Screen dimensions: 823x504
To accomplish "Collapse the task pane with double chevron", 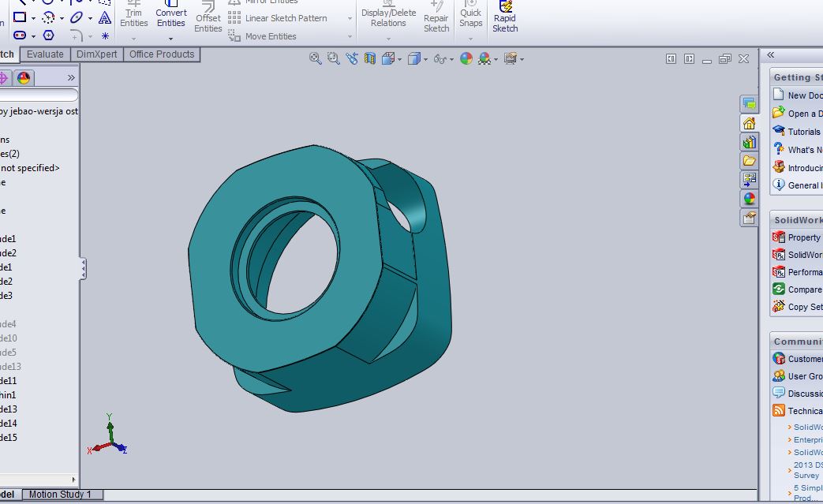I will (771, 55).
